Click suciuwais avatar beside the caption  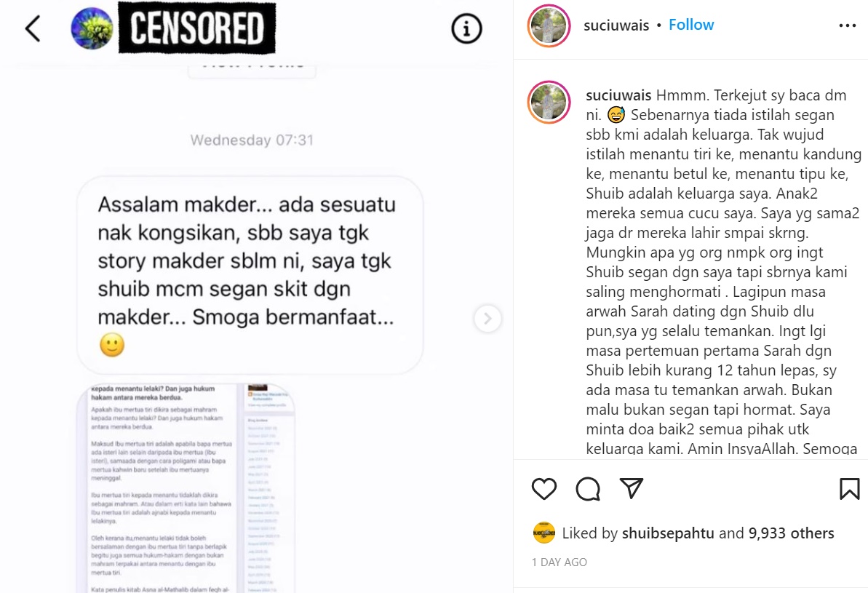(x=549, y=102)
